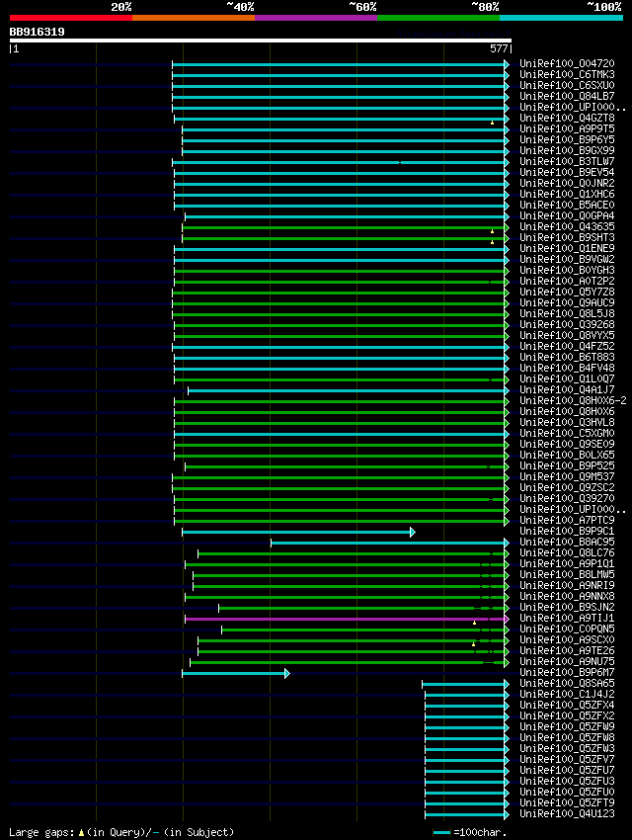632x840 pixels.
Task: Click the subject gap mark on B3TLW7 bar
Action: pos(400,162)
